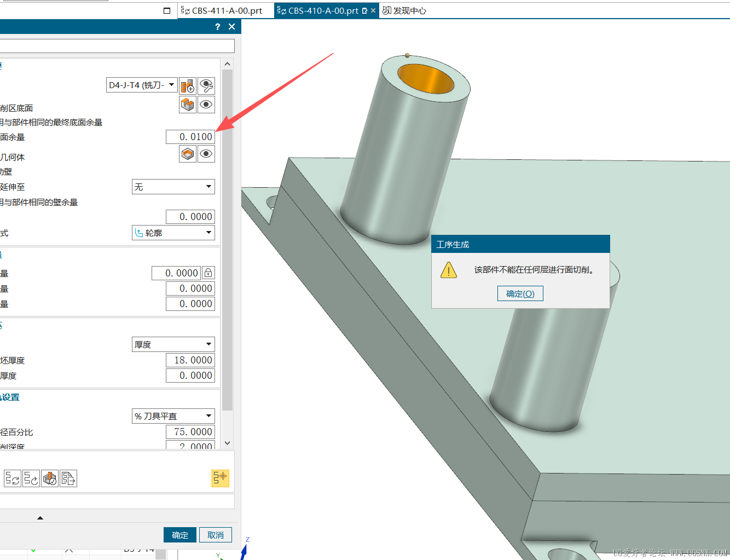Open the 发现中心 tab

(404, 10)
